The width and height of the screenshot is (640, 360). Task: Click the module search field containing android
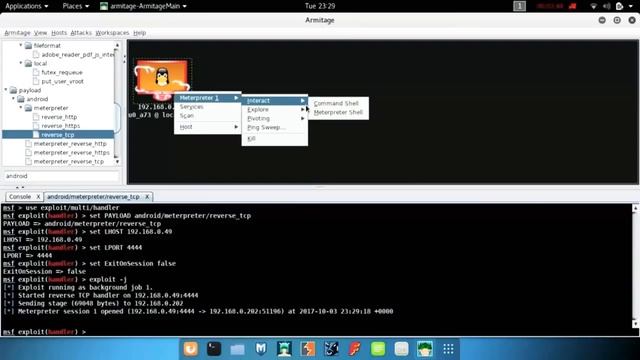point(61,176)
